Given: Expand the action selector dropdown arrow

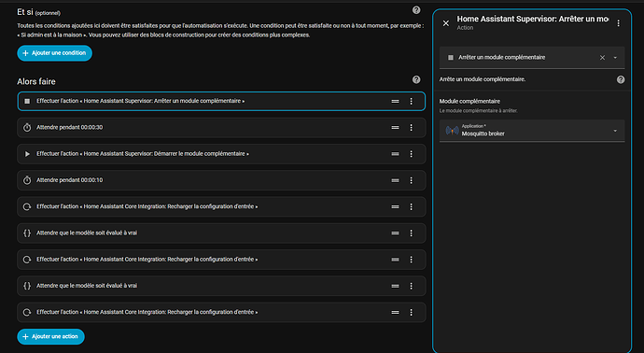Looking at the screenshot, I should tap(615, 58).
